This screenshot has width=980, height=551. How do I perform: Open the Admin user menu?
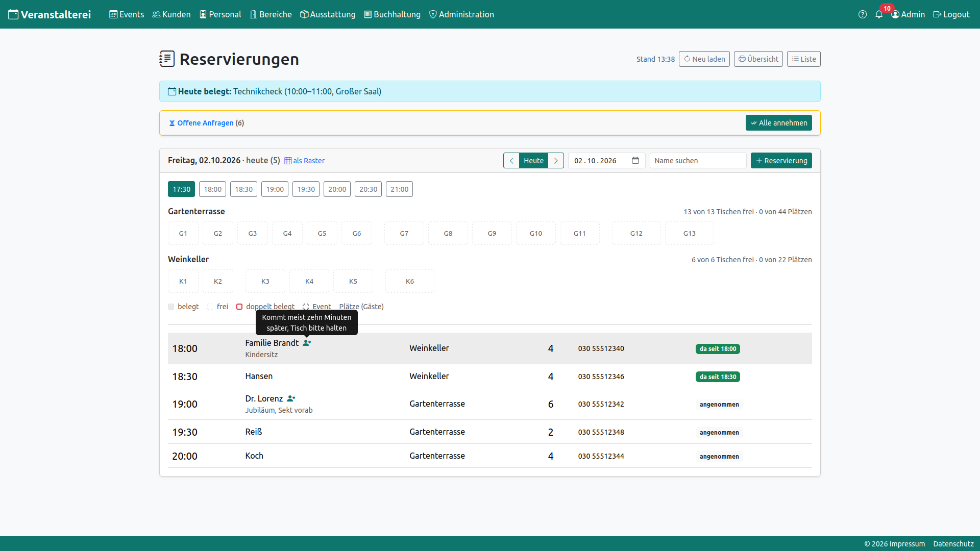tap(908, 14)
